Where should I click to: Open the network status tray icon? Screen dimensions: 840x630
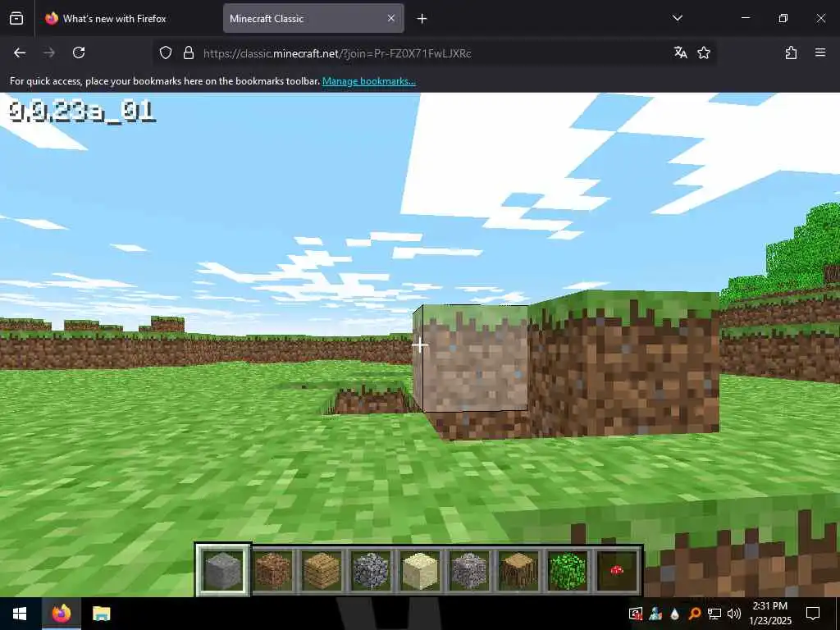714,614
